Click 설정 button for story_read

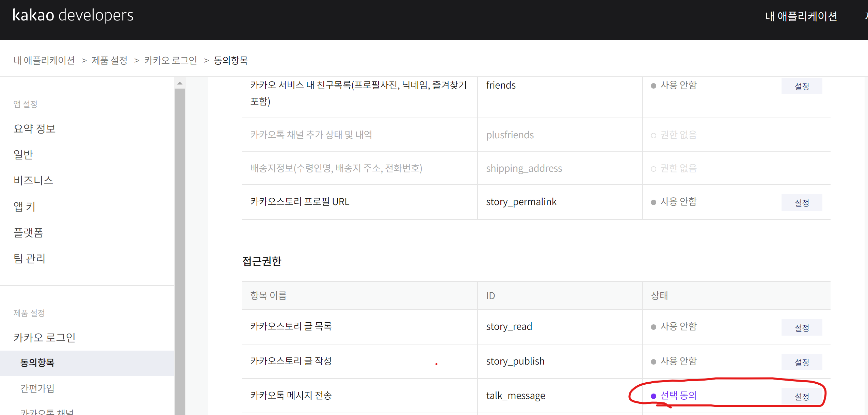802,328
